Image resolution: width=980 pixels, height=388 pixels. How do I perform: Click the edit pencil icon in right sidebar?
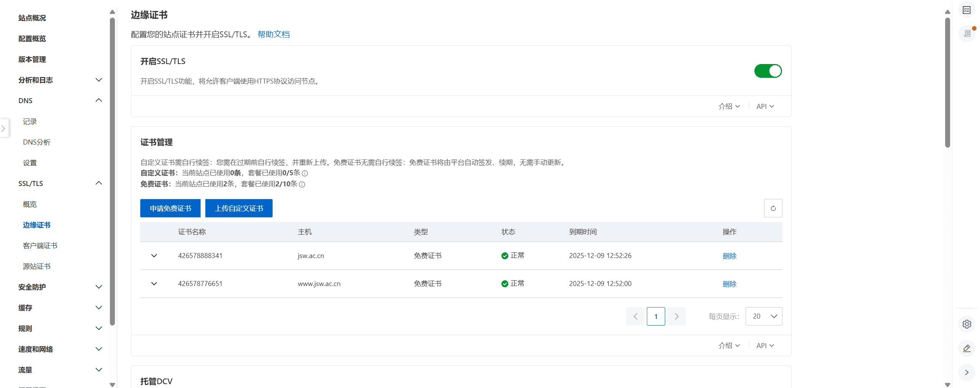[967, 348]
